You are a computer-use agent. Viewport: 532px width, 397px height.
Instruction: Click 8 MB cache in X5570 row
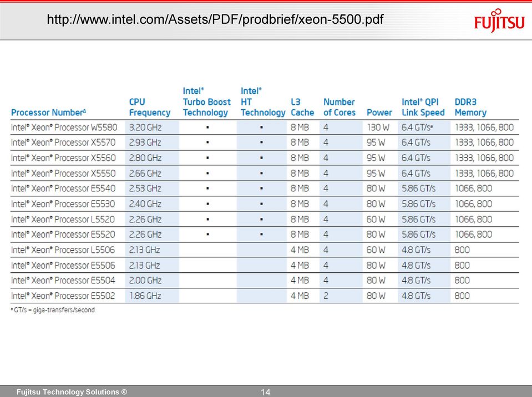tap(300, 142)
